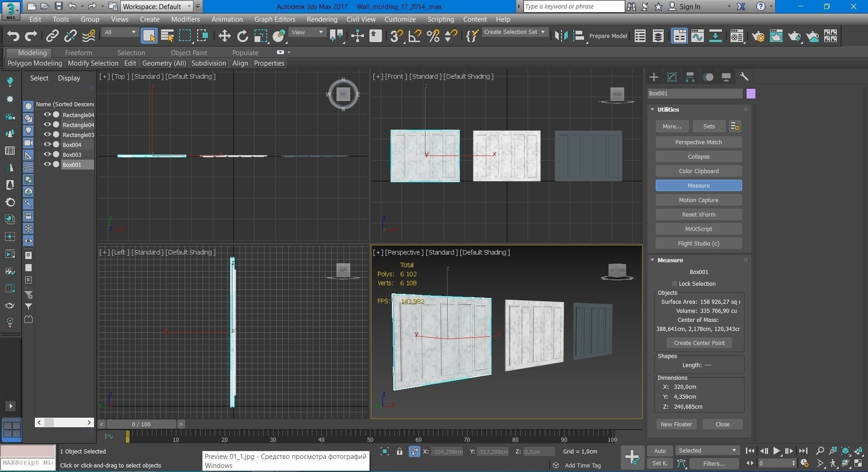The height and width of the screenshot is (472, 868).
Task: Toggle the Angle Snap tool
Action: [415, 36]
